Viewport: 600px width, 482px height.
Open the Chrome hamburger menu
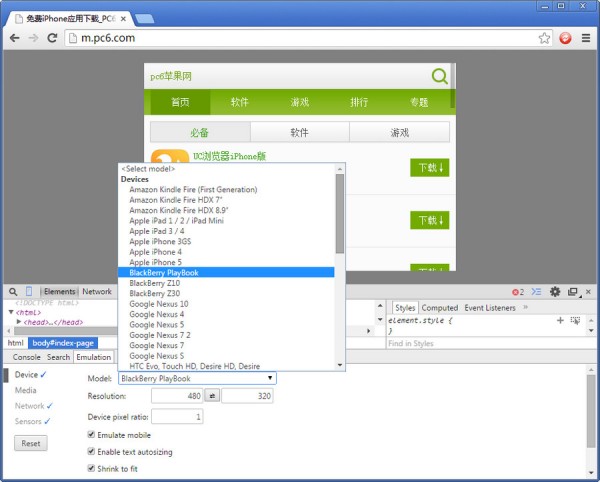[585, 38]
